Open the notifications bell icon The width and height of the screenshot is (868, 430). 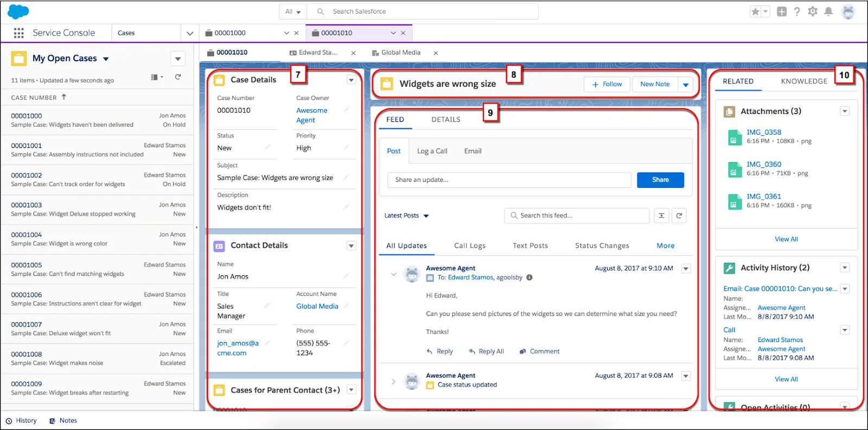pyautogui.click(x=828, y=11)
